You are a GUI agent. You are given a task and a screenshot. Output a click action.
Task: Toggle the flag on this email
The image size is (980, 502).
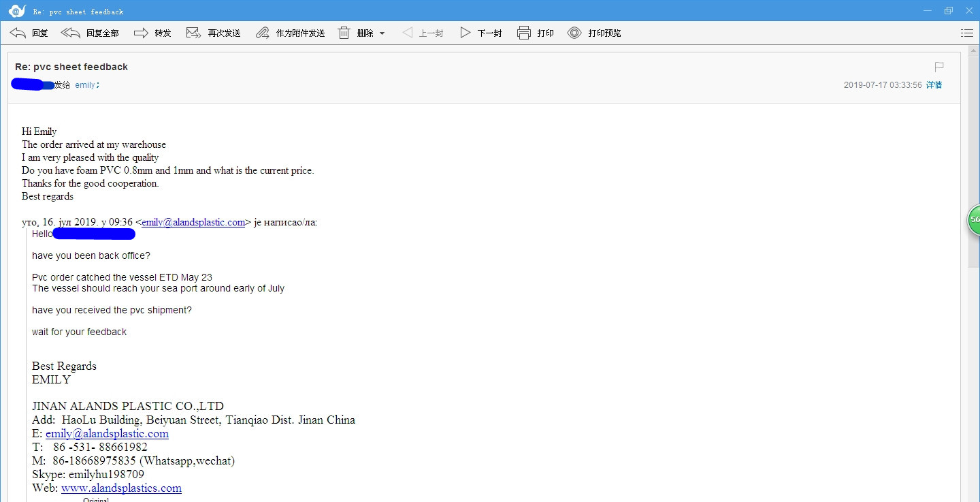[x=939, y=67]
